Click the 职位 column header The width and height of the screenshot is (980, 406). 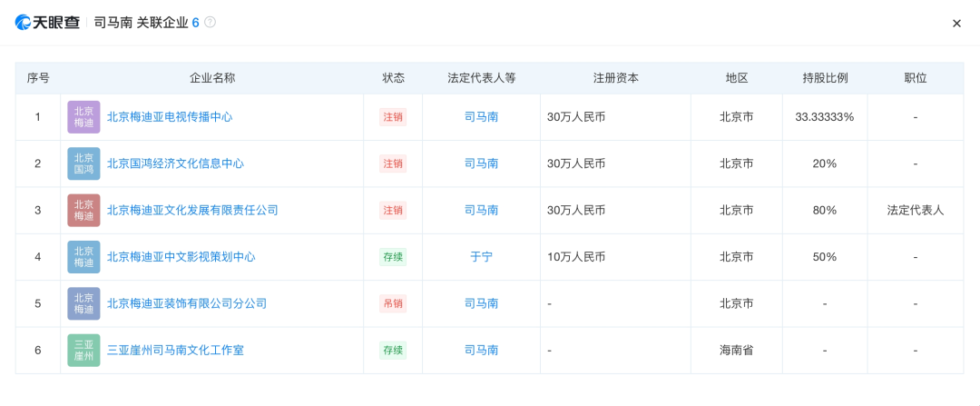click(x=916, y=78)
